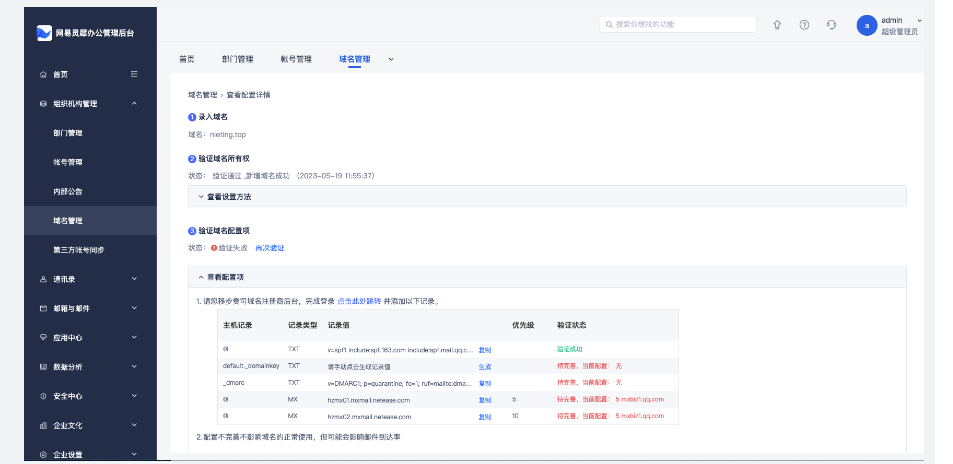The height and width of the screenshot is (464, 953).
Task: Copy the hzmx01.mxmail.netease.com record
Action: (484, 400)
